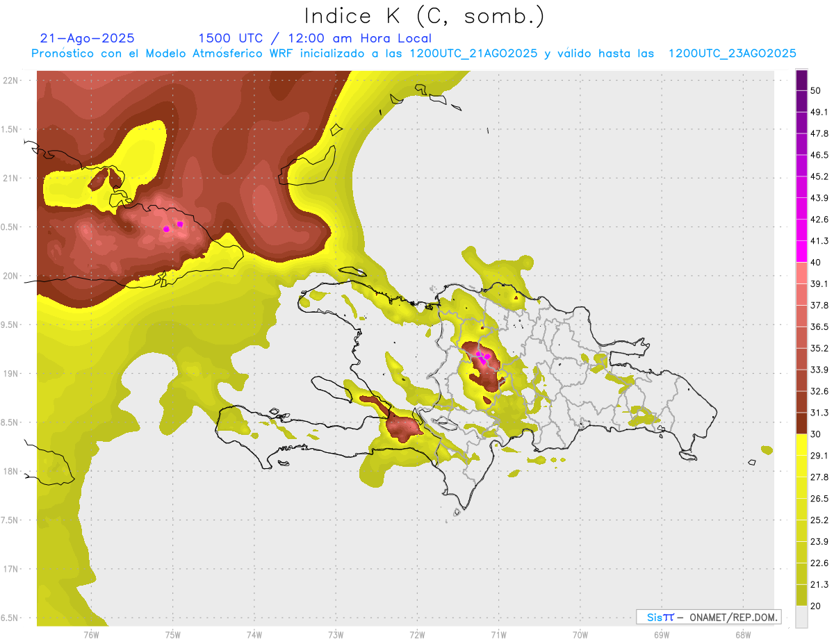The image size is (834, 644).
Task: Click the legend value 26.5
Action: pos(819,499)
